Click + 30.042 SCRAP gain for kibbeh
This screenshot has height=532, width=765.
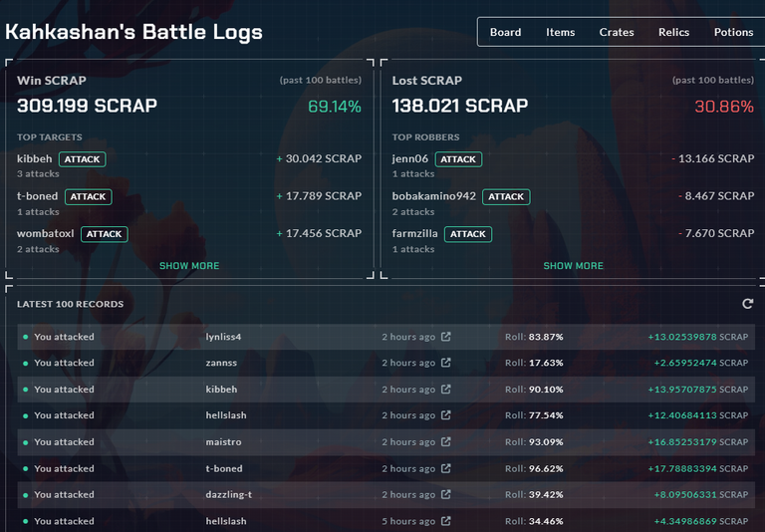pyautogui.click(x=319, y=158)
